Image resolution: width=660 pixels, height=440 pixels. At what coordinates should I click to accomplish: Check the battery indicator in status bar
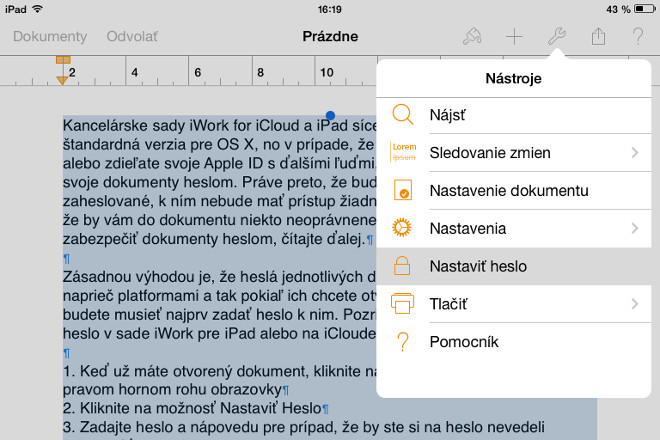[x=644, y=9]
